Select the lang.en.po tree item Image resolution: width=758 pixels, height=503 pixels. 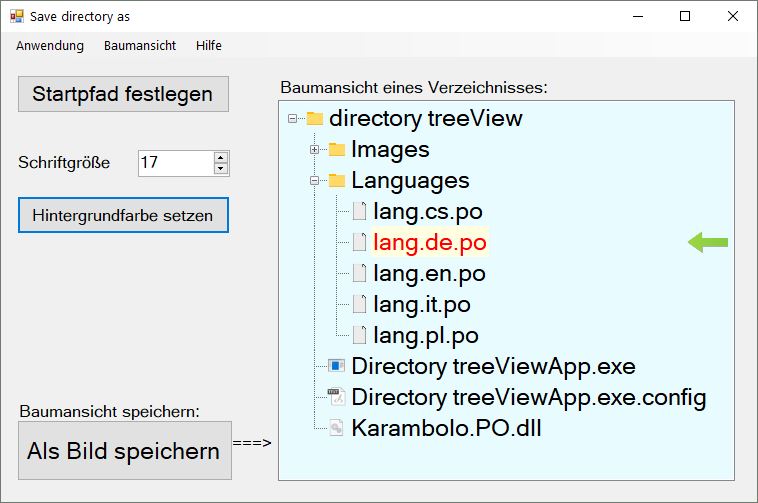[x=429, y=274]
